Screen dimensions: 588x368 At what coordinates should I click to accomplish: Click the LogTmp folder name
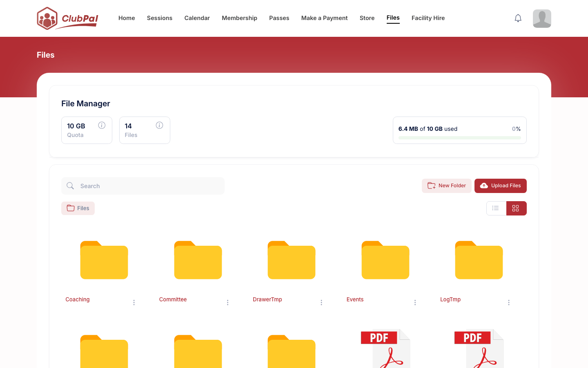[x=450, y=299]
